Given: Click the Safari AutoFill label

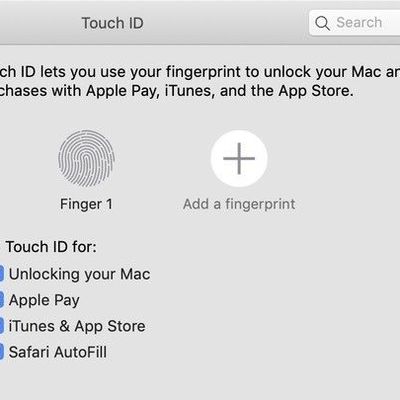Looking at the screenshot, I should click(58, 352).
